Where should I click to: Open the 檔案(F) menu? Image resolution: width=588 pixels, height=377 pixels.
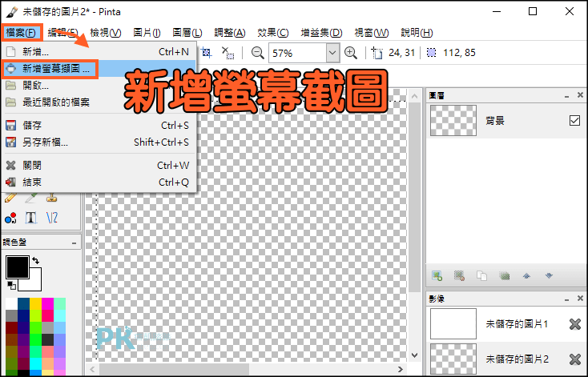tap(22, 33)
